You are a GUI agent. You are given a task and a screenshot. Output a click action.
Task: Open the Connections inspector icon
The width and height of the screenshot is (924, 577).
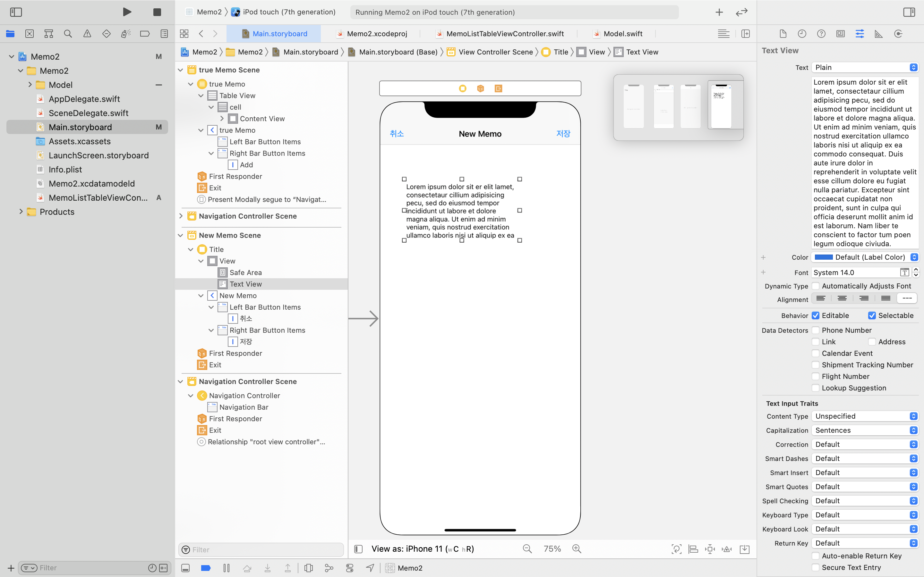(898, 34)
